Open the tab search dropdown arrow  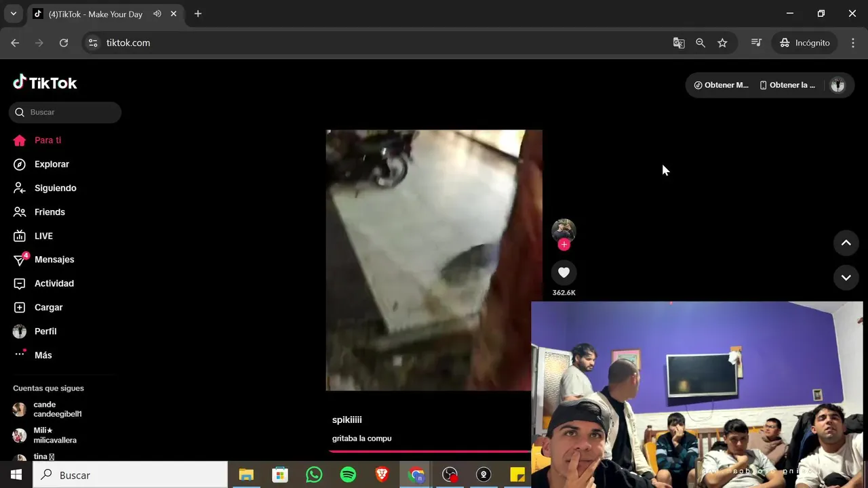pos(13,14)
